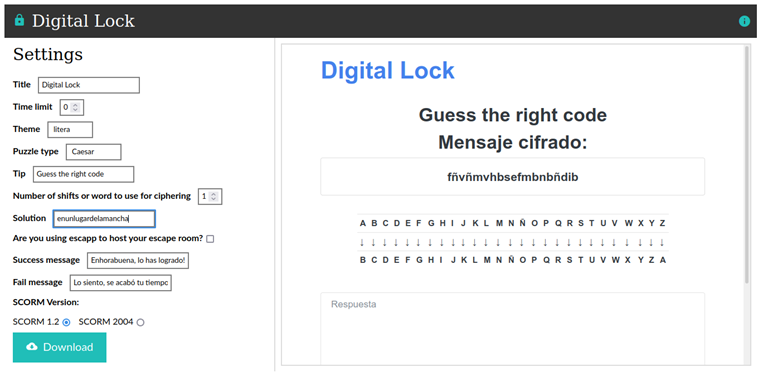
Task: Click the preview pane vertical scrollbar
Action: 747,164
